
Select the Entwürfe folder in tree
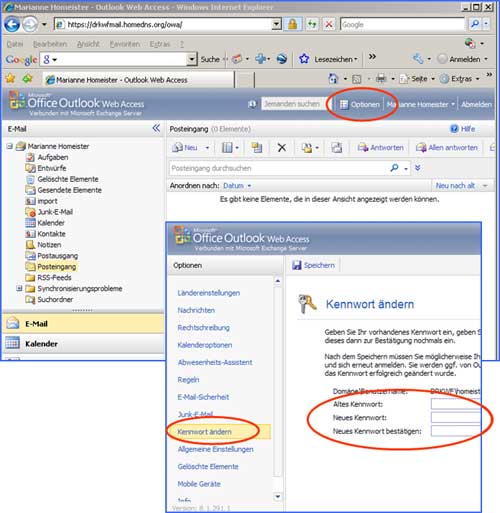pos(52,168)
